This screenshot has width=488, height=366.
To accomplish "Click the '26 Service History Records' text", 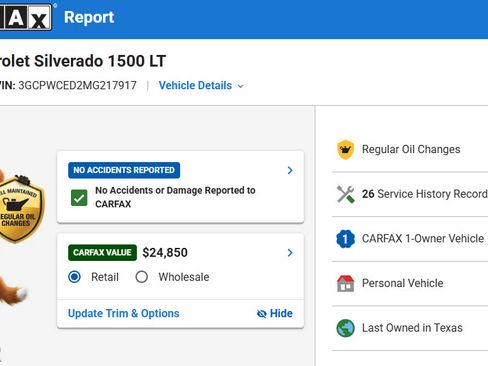I will (x=425, y=194).
